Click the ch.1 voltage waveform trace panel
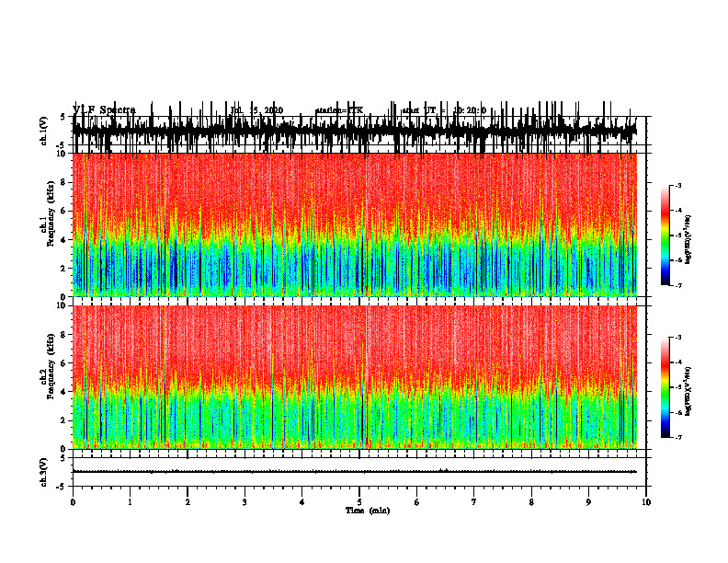The image size is (728, 563). coord(358,131)
